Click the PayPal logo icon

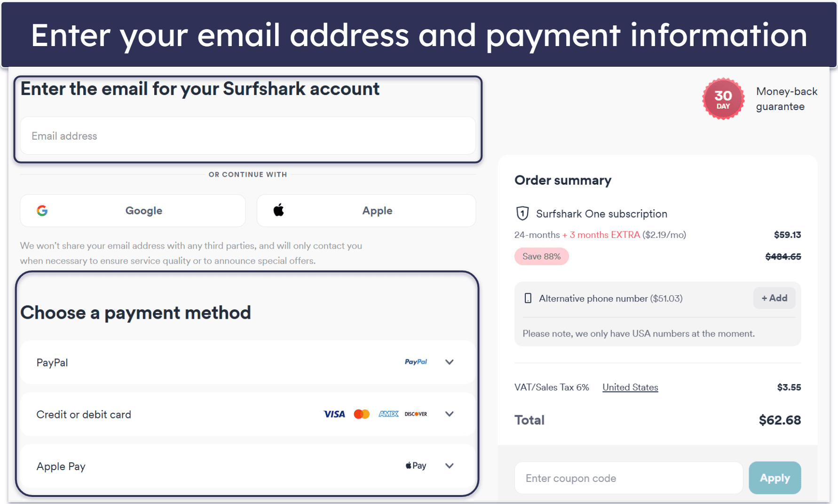coord(416,362)
